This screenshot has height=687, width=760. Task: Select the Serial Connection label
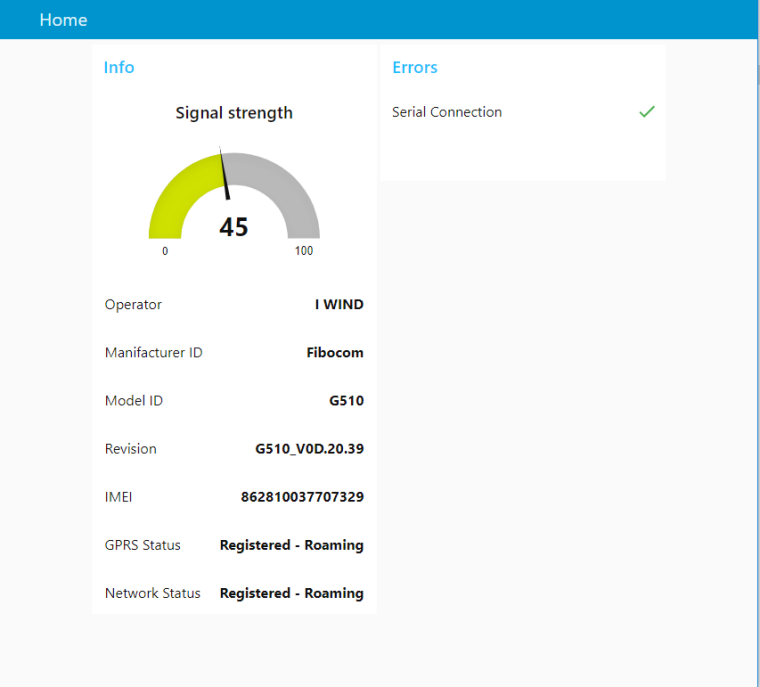pyautogui.click(x=447, y=112)
